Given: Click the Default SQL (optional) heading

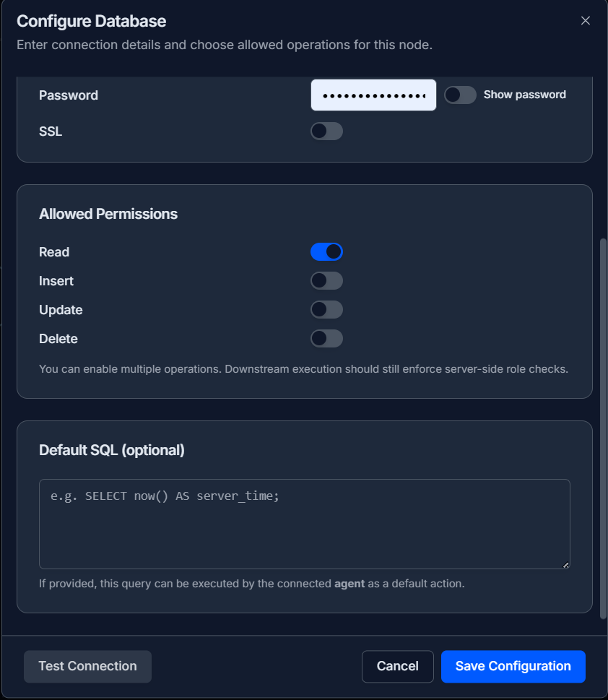Looking at the screenshot, I should [111, 449].
